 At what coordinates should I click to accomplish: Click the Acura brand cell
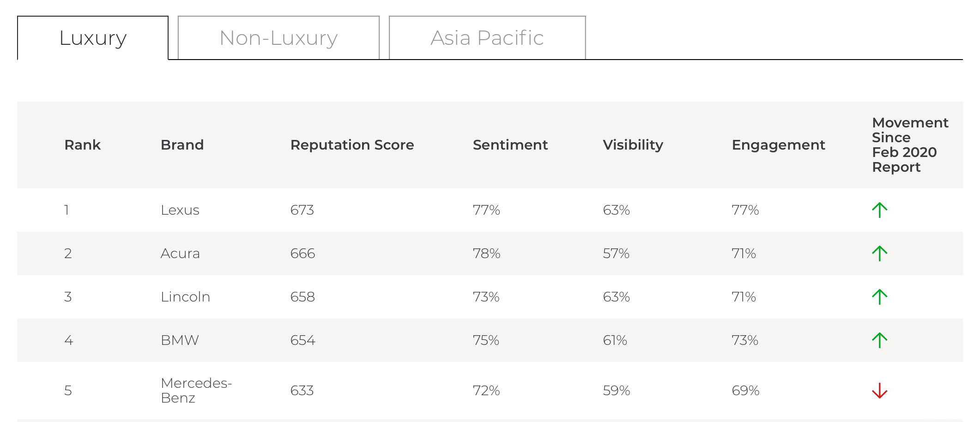pyautogui.click(x=180, y=253)
